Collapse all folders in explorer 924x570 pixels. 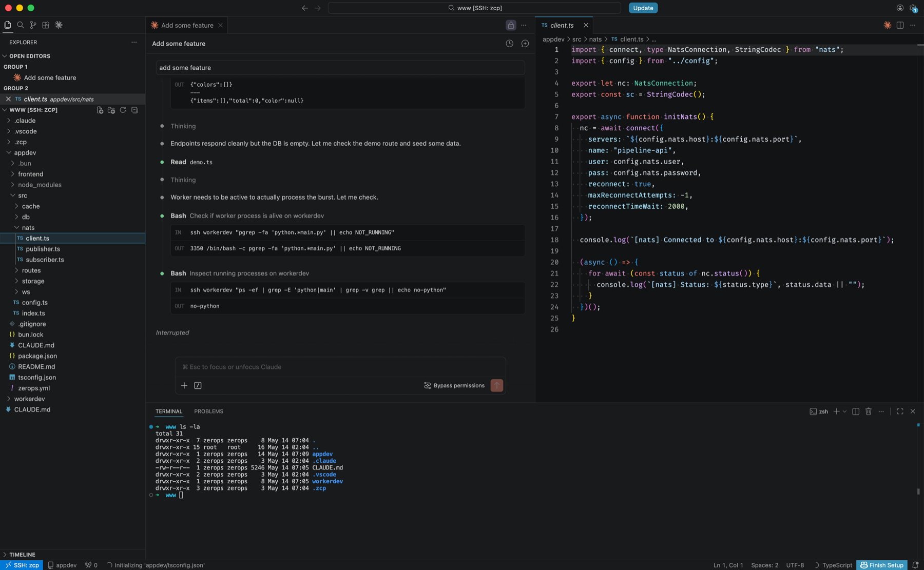pos(134,110)
